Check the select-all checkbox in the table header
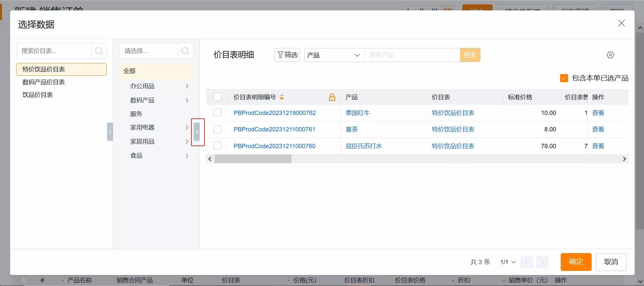 (x=218, y=97)
